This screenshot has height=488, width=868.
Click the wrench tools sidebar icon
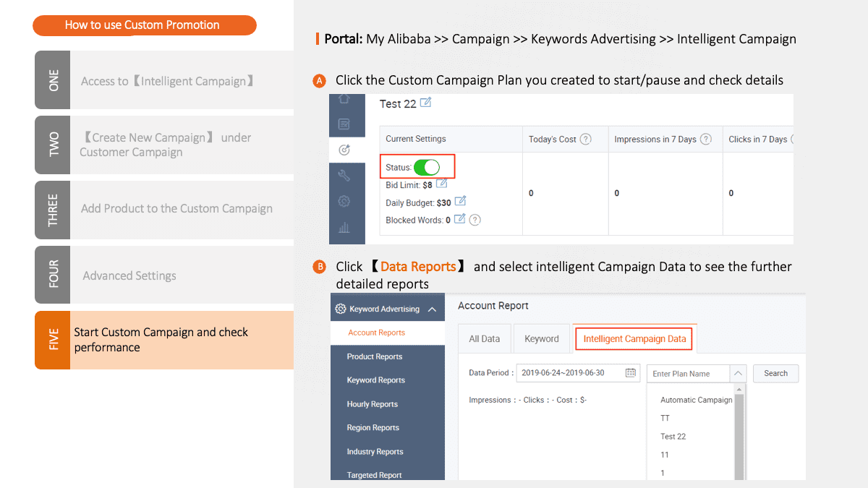(344, 175)
